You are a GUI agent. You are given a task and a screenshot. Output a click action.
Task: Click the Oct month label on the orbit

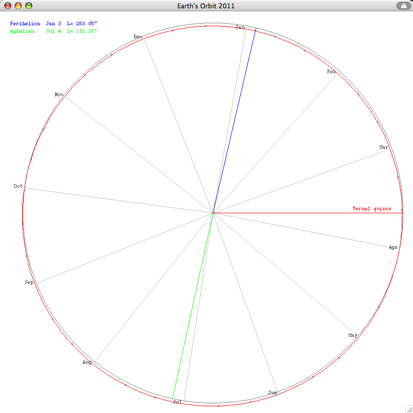coord(18,186)
